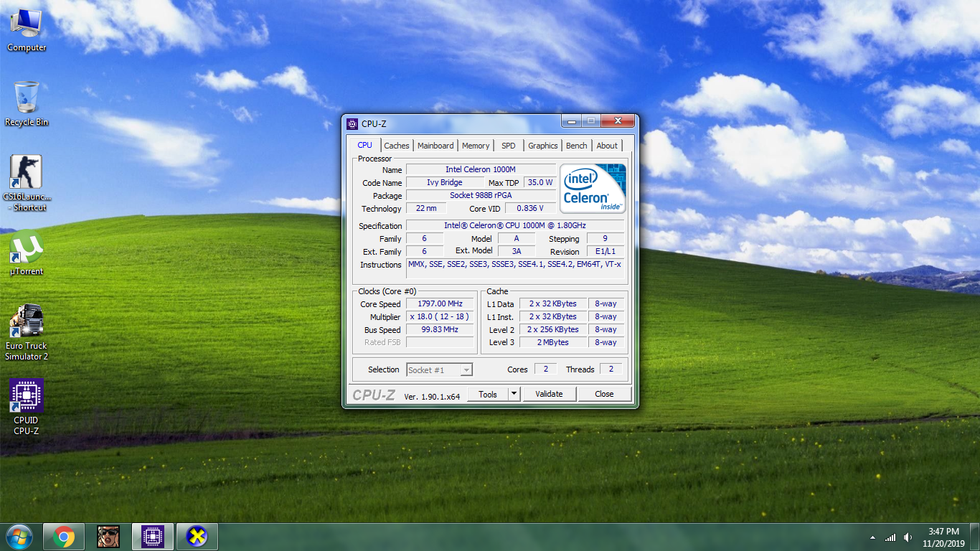This screenshot has width=980, height=551.
Task: Select the CS16Launcher shortcut icon
Action: pos(27,184)
